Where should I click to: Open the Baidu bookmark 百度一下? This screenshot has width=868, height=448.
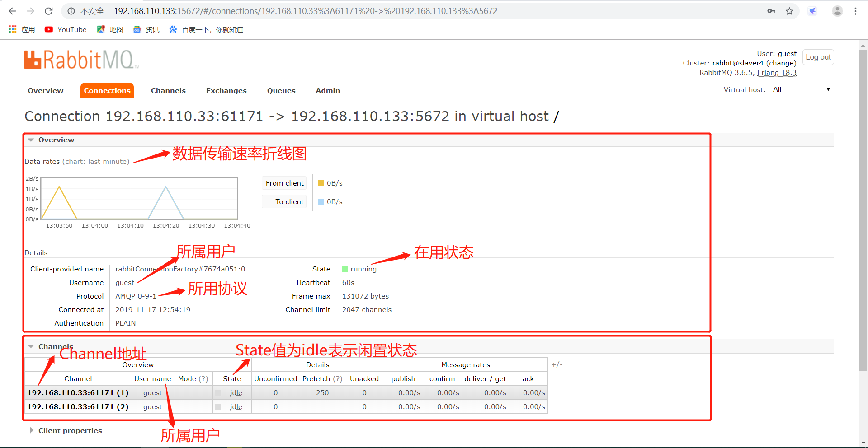pyautogui.click(x=206, y=29)
